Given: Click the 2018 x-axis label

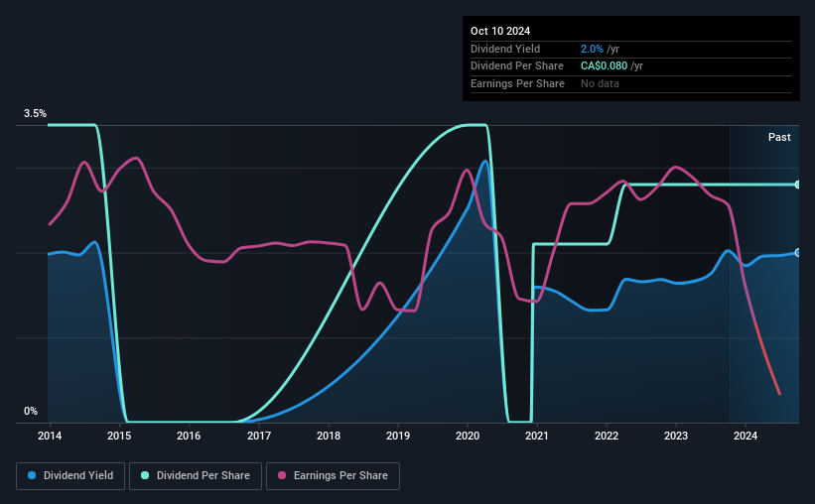Looking at the screenshot, I should [329, 436].
